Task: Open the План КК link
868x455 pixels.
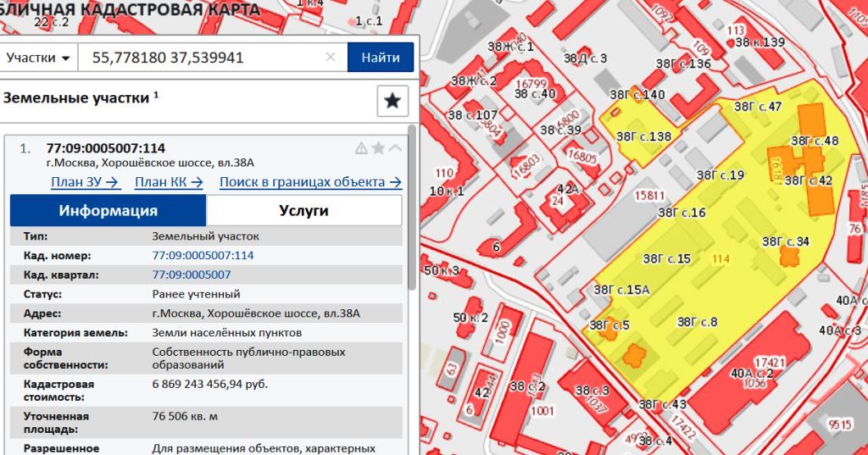Action: pyautogui.click(x=169, y=182)
